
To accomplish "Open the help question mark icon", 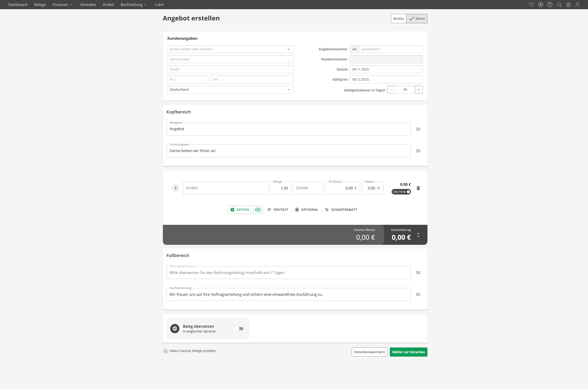I will [550, 5].
